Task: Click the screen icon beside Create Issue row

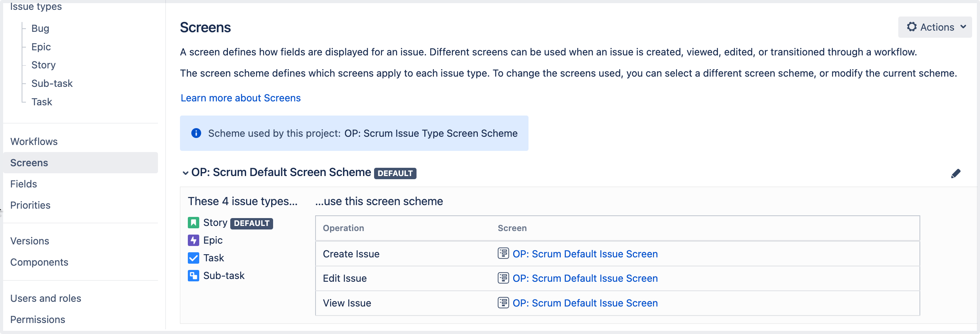Action: [x=503, y=253]
